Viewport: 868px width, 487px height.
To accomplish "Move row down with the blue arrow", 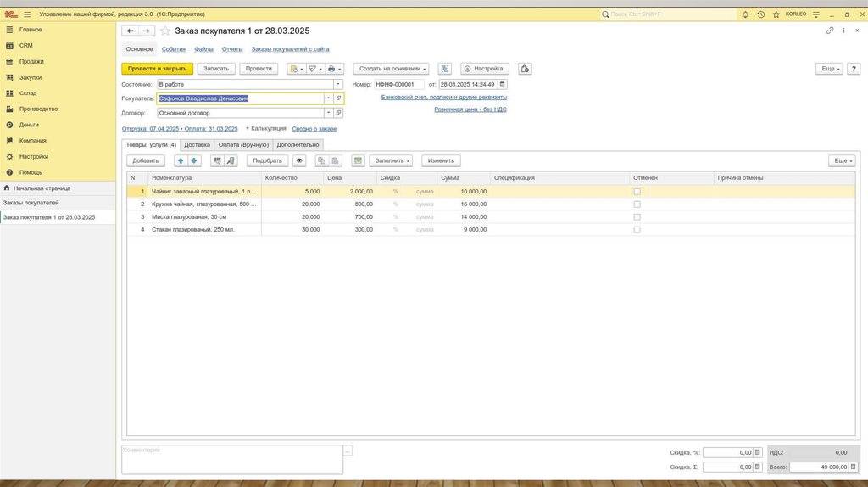I will 194,160.
